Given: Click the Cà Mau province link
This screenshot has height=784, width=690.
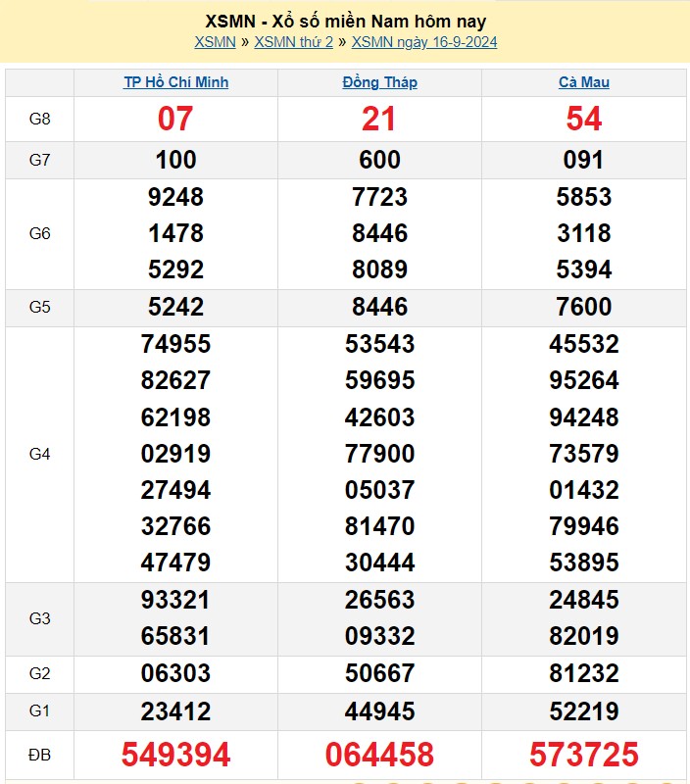Looking at the screenshot, I should 583,82.
